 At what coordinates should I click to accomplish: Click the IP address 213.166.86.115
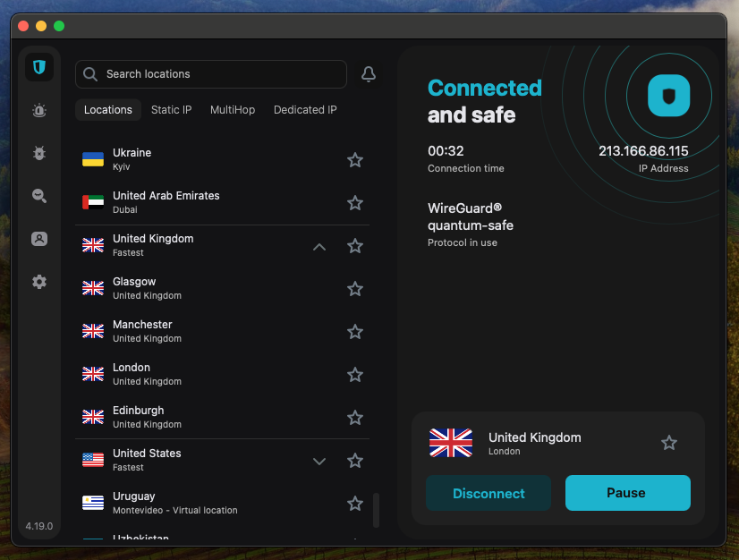coord(643,151)
